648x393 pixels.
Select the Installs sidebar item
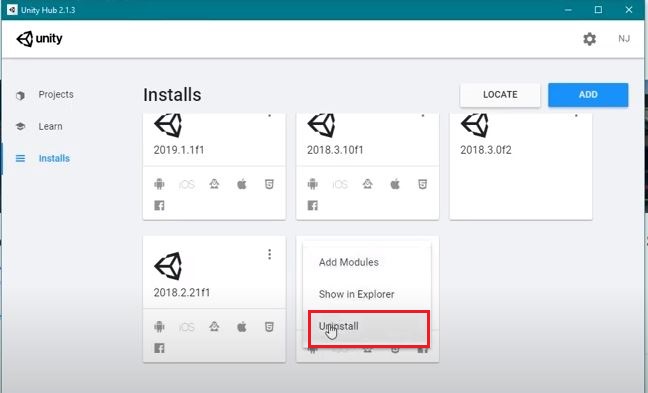tap(54, 158)
